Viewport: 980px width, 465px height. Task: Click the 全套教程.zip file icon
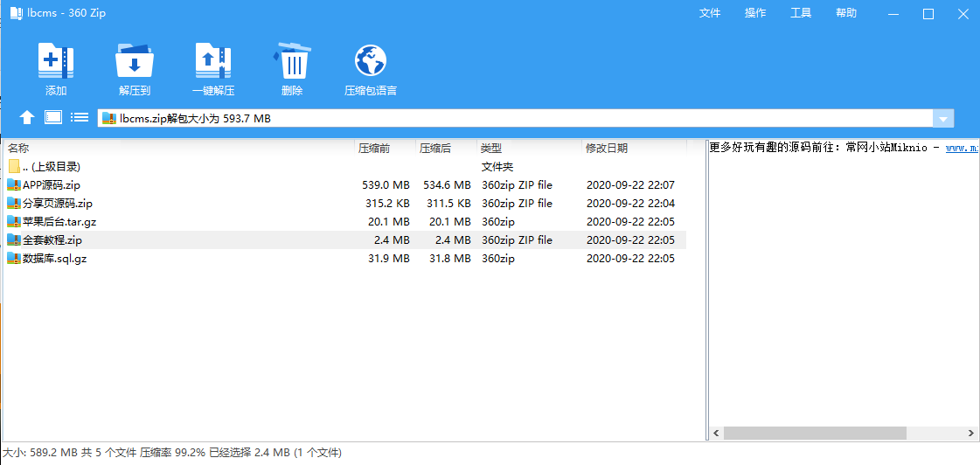[x=14, y=240]
